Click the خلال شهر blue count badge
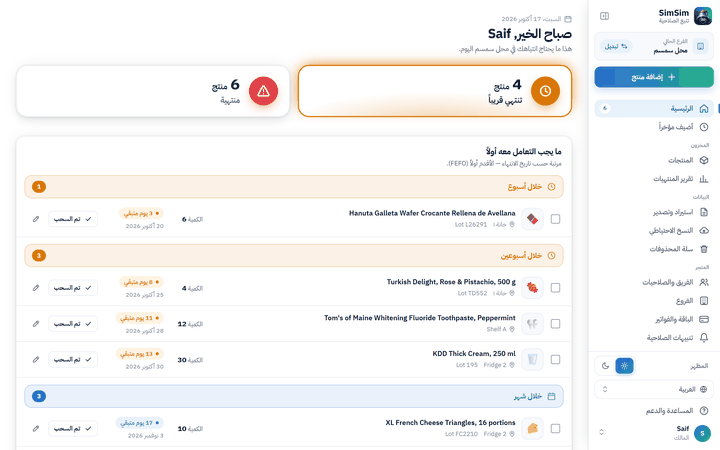Image resolution: width=720 pixels, height=450 pixels. [39, 396]
